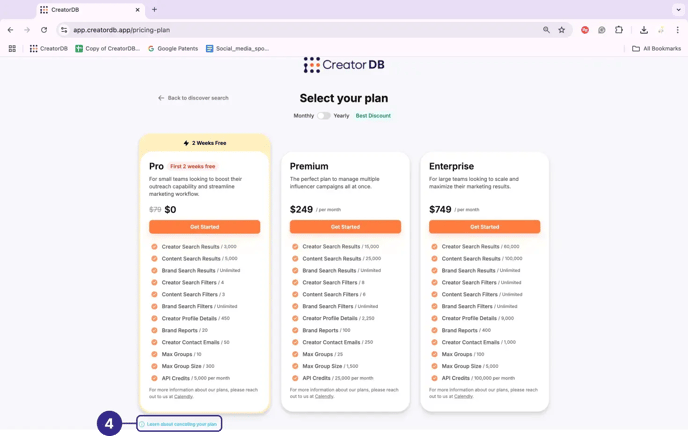Click the Best Discount label
This screenshot has width=688, height=436.
tap(373, 116)
